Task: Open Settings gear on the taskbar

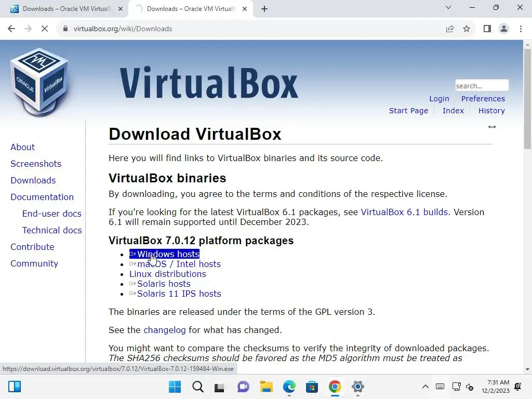Action: [x=357, y=387]
